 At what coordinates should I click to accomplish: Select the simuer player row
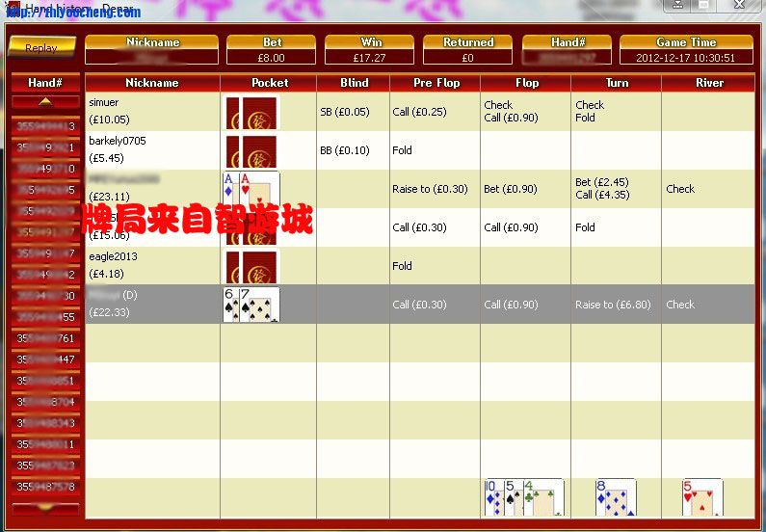point(152,112)
